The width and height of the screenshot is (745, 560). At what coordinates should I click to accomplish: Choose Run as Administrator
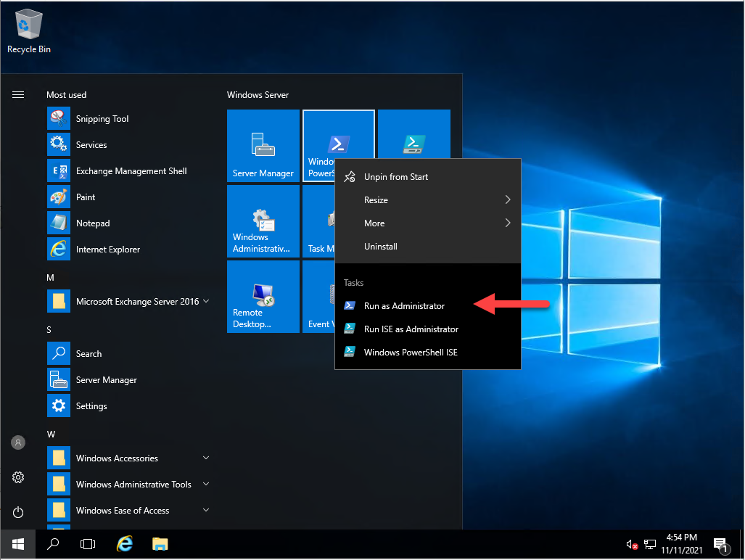tap(428, 306)
